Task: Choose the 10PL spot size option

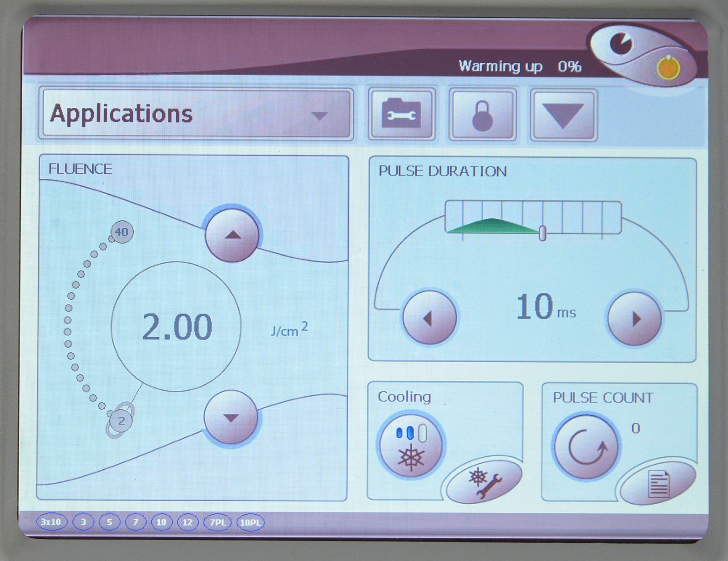Action: (x=250, y=522)
